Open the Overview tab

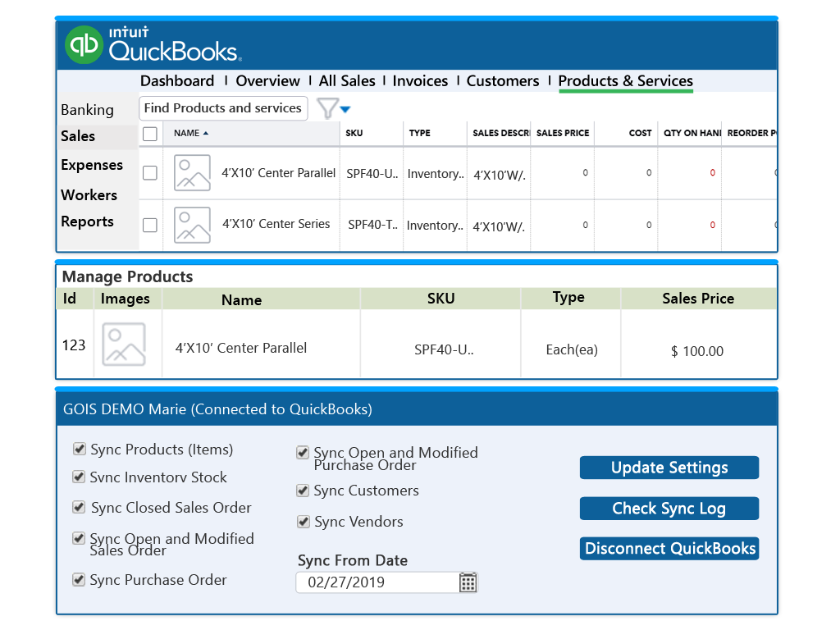coord(268,81)
